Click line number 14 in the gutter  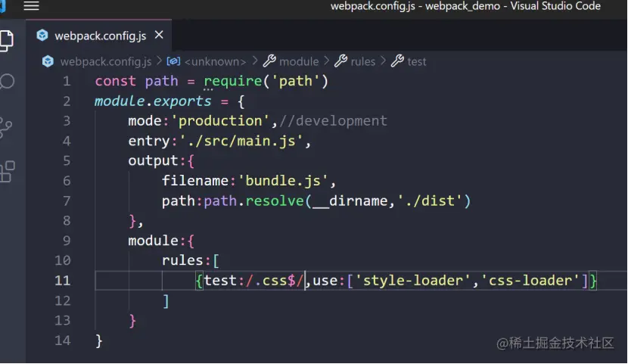63,341
